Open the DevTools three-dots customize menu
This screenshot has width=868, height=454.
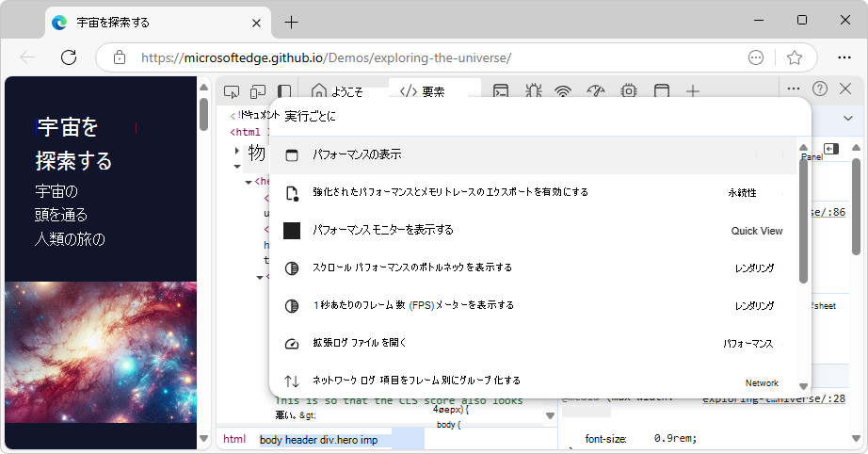coord(794,88)
